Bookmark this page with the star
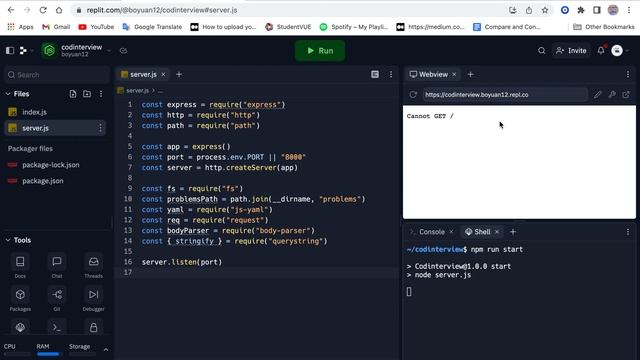Viewport: 640px width, 360px height. pos(545,10)
